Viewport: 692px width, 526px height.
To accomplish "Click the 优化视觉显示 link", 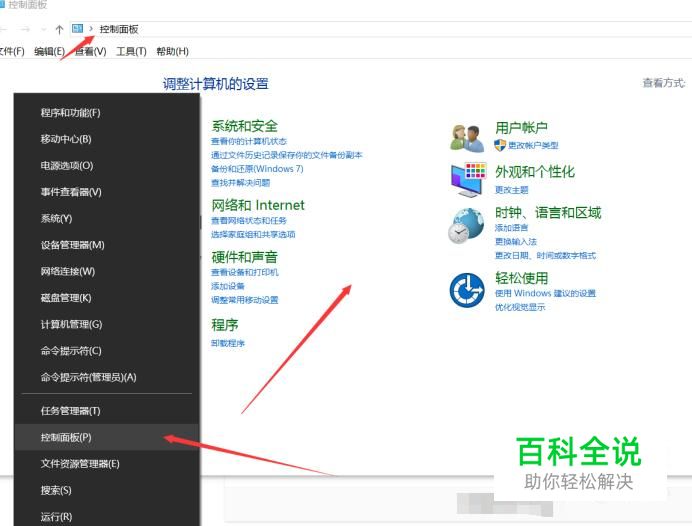I will click(x=520, y=307).
